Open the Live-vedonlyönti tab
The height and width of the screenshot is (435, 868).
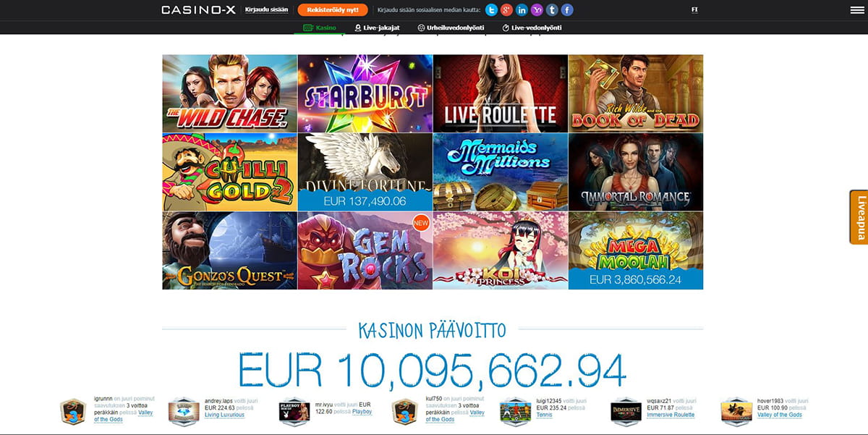tap(532, 28)
